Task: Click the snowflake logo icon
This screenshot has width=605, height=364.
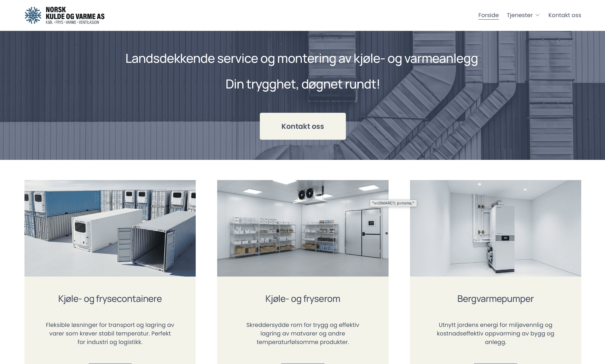Action: tap(33, 15)
